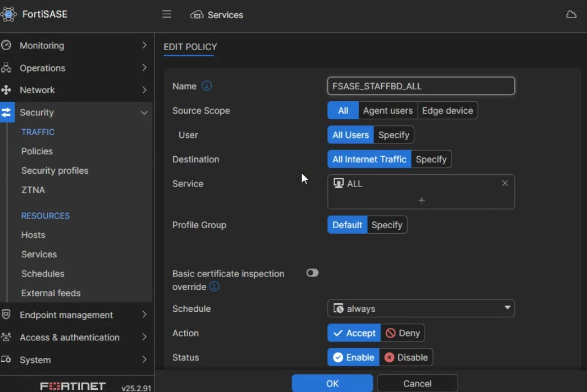Set Source Scope to All
Image resolution: width=587 pixels, height=392 pixels.
pos(343,111)
